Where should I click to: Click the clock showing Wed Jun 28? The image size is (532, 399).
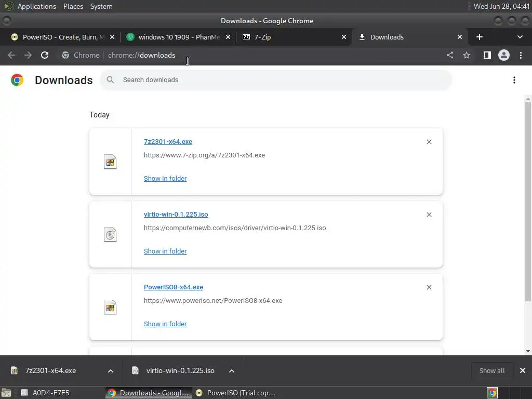501,6
